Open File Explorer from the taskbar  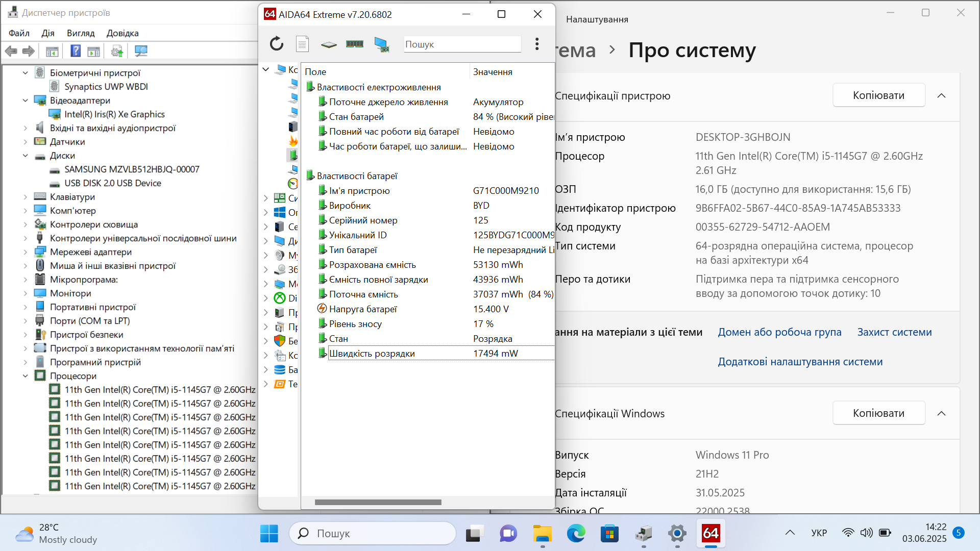point(543,533)
